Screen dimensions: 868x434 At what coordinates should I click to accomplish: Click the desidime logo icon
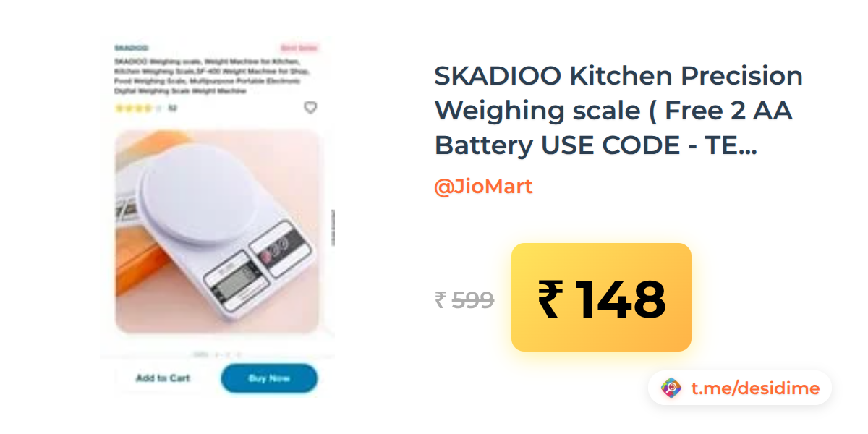671,388
